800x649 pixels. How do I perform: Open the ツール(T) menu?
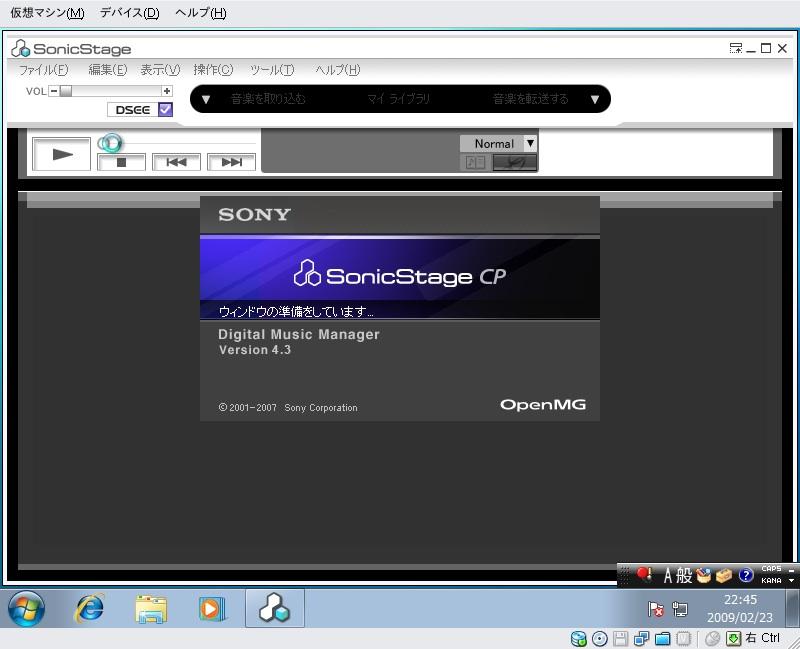click(x=272, y=70)
